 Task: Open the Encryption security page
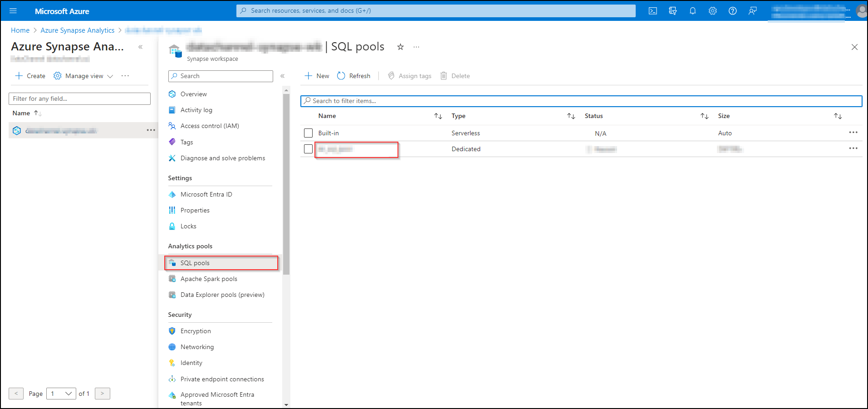(196, 331)
